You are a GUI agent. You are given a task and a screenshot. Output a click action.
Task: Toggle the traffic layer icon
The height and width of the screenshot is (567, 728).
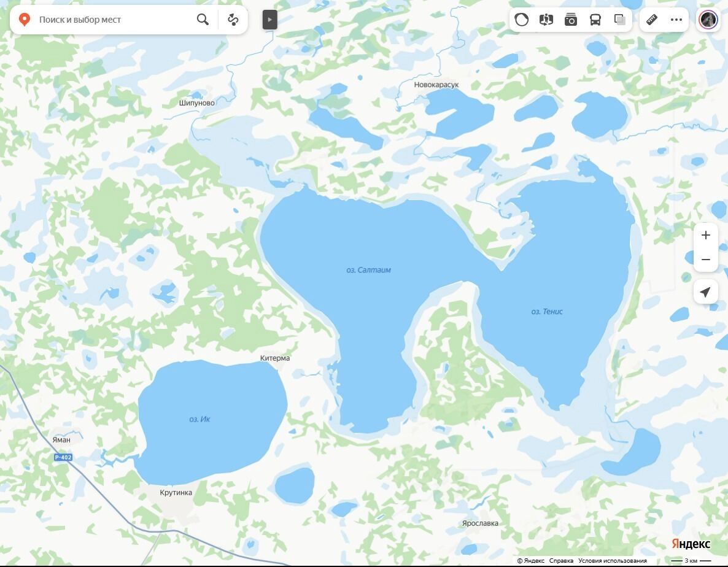(521, 20)
